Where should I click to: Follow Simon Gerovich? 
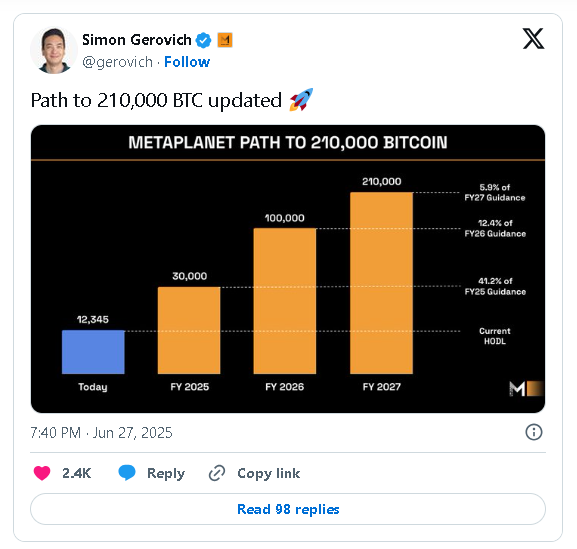pos(187,62)
